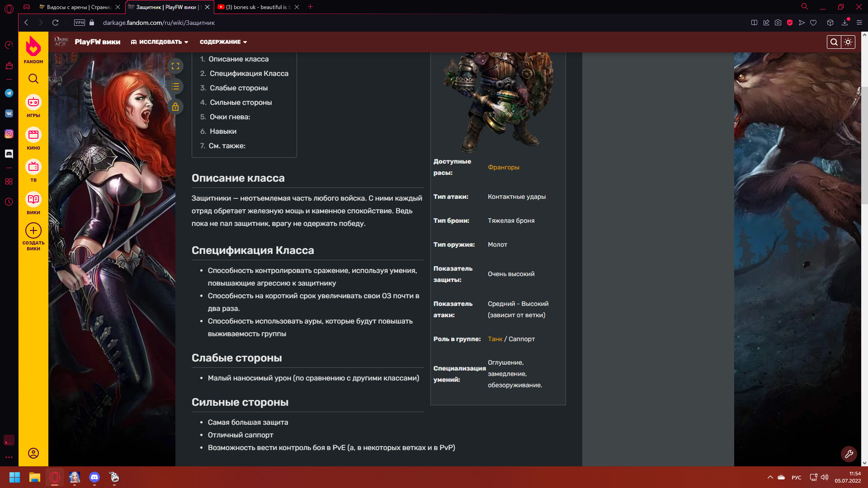Show hidden system tray icons
Screen dimensions: 868x488
point(770,477)
